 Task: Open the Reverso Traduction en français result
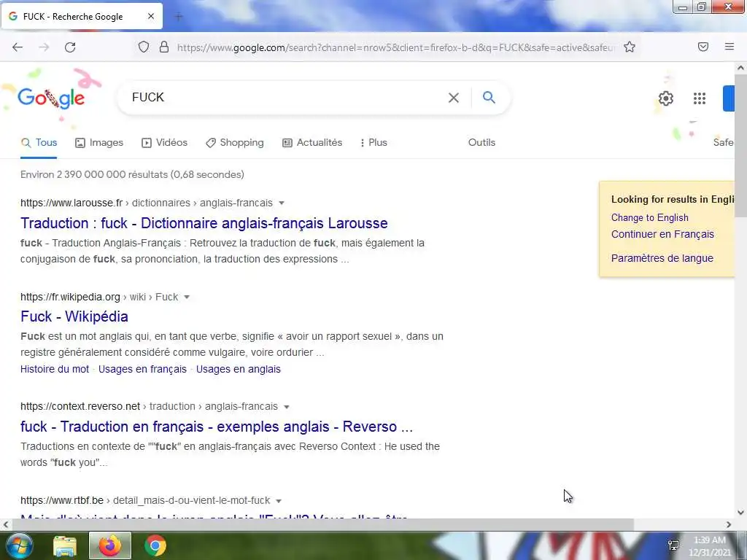tap(216, 427)
